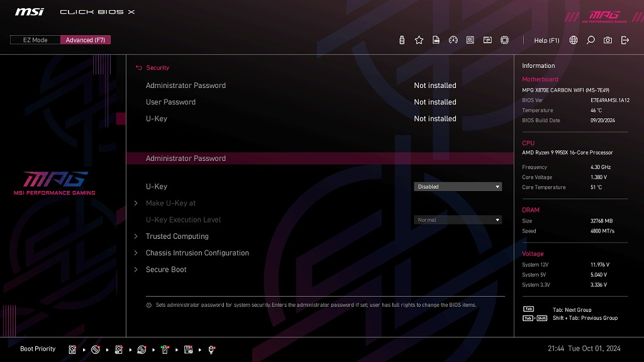Screen dimensions: 644x362
Task: Select the highlighted Administrator Password entry
Action: (x=320, y=158)
